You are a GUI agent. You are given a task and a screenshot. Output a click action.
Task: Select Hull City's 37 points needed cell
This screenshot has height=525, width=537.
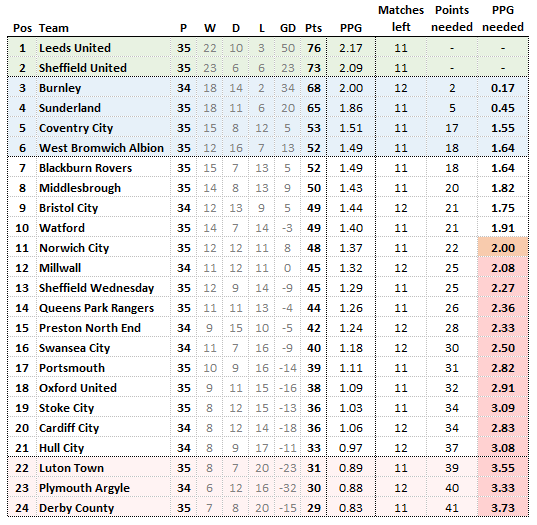(x=452, y=448)
